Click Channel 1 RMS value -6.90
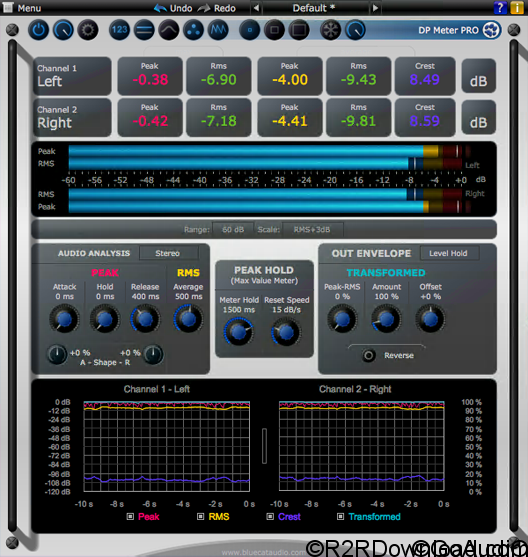This screenshot has width=528, height=557. pyautogui.click(x=219, y=80)
